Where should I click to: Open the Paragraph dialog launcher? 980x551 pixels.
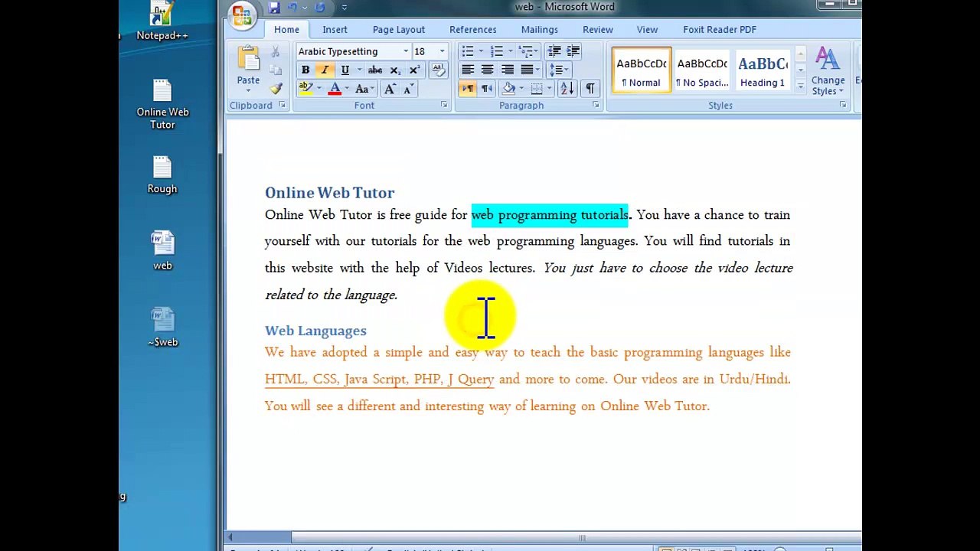pos(596,105)
